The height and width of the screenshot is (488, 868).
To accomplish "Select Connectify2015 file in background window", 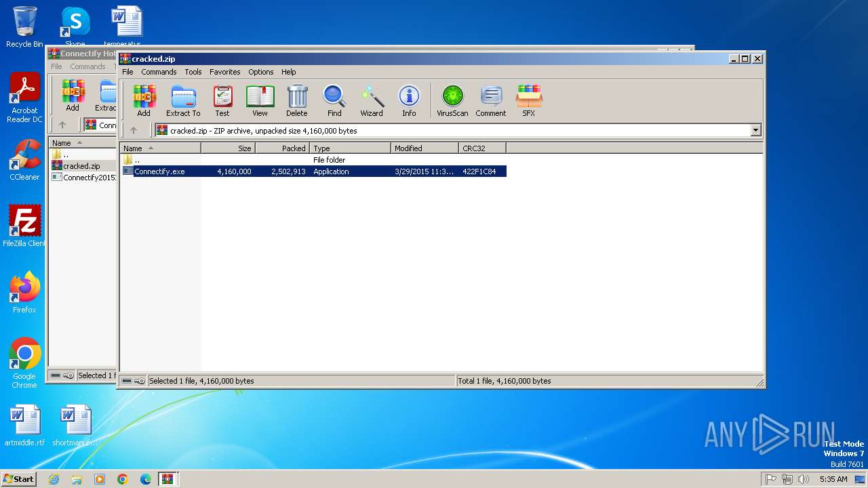I will tap(83, 178).
